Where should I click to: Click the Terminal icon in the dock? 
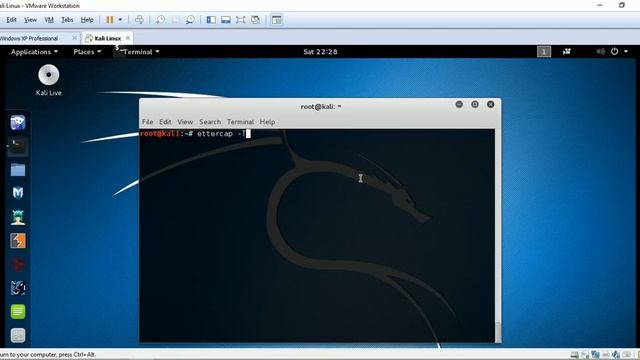pos(18,146)
